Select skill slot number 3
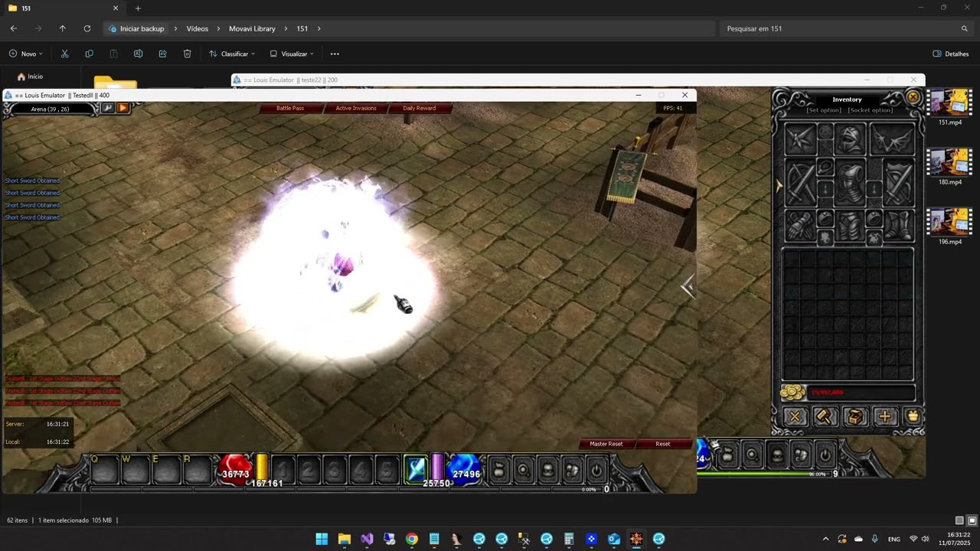Image resolution: width=980 pixels, height=551 pixels. tap(334, 470)
